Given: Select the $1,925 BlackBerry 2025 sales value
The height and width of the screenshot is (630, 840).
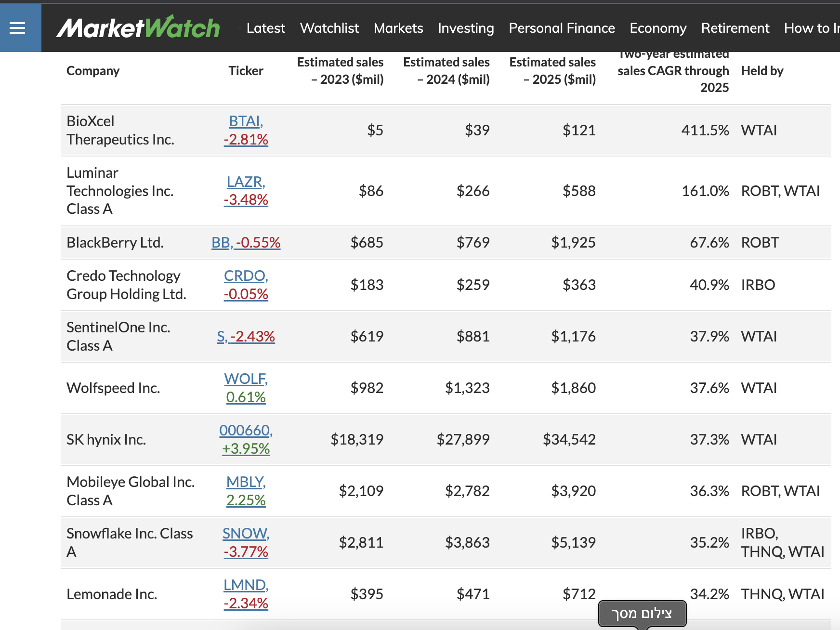Looking at the screenshot, I should click(574, 242).
